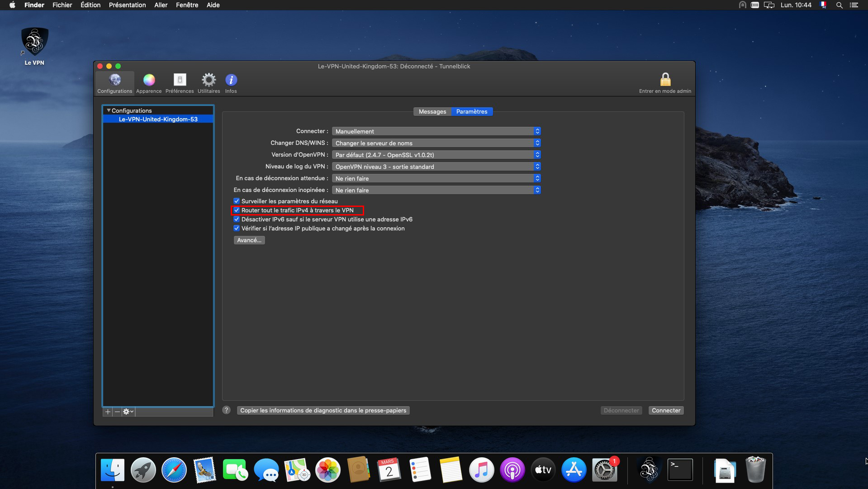Viewport: 868px width, 489px height.
Task: Open the Niveau de log du VPN dropdown
Action: [436, 167]
